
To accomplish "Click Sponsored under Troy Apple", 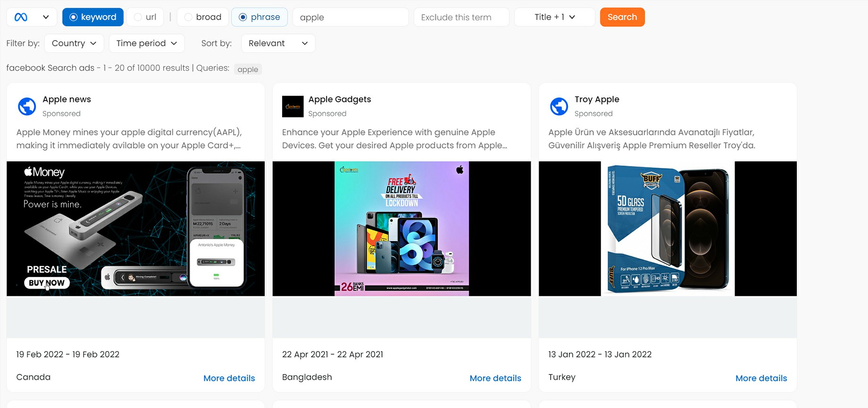I will pyautogui.click(x=593, y=114).
